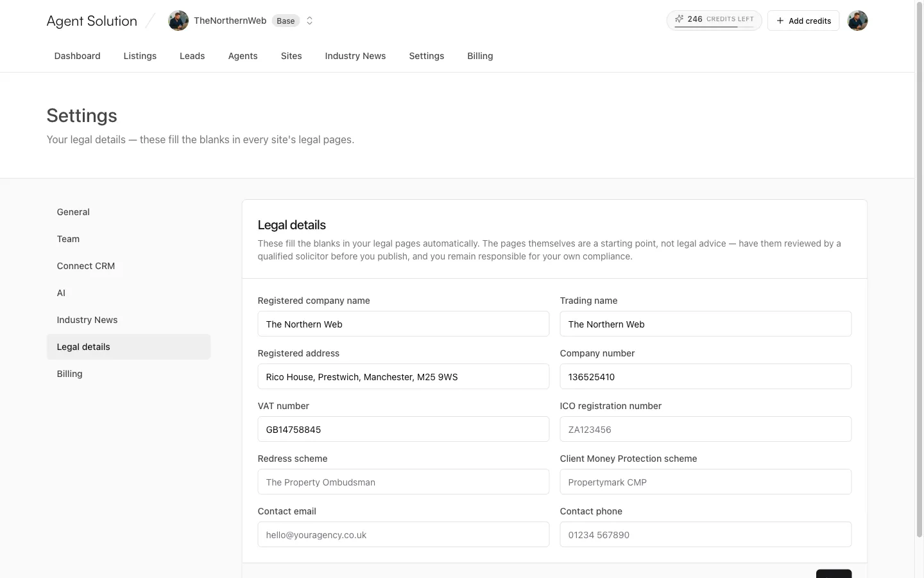
Task: Click the Settings page heading
Action: [x=82, y=116]
